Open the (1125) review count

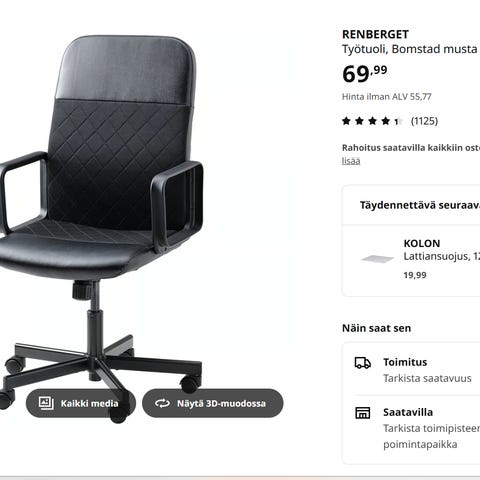(x=424, y=121)
